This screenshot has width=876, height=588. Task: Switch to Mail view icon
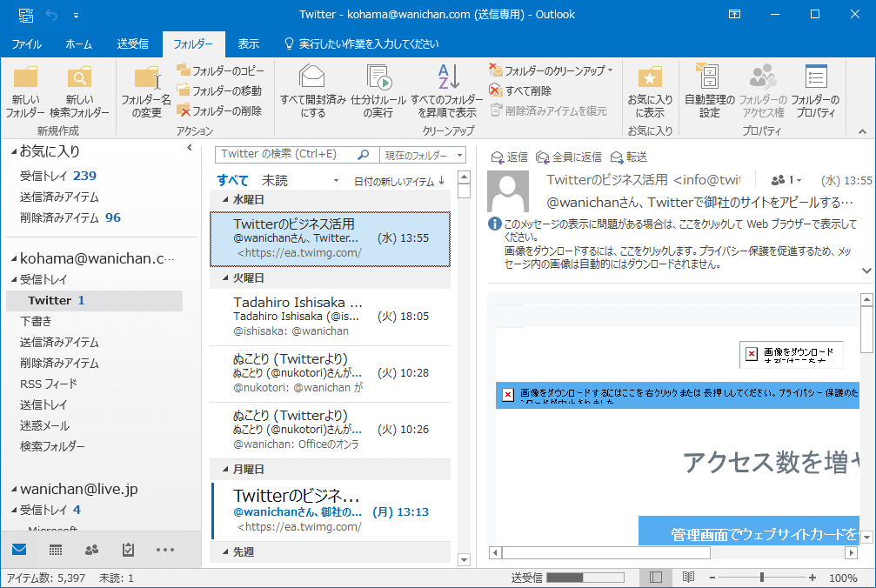pyautogui.click(x=19, y=550)
